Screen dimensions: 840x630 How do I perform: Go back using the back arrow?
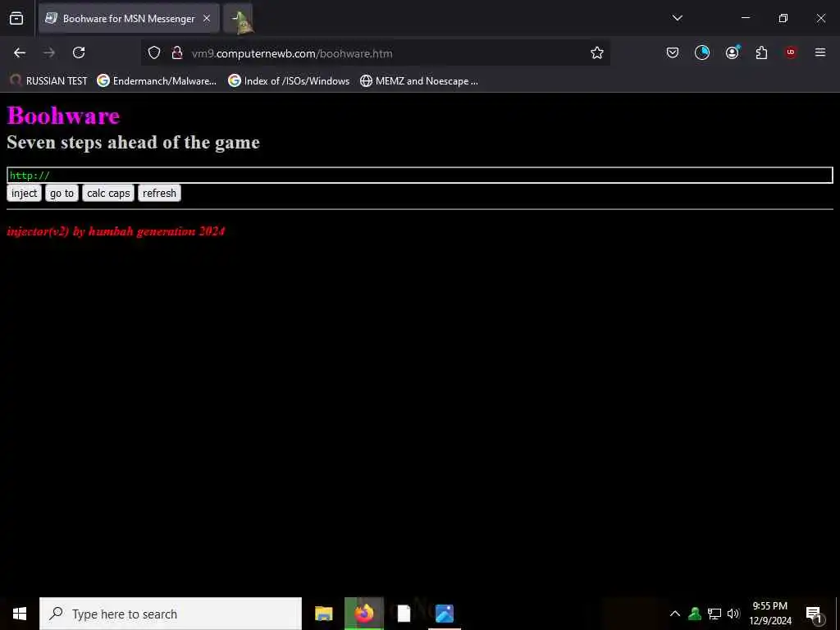coord(20,52)
